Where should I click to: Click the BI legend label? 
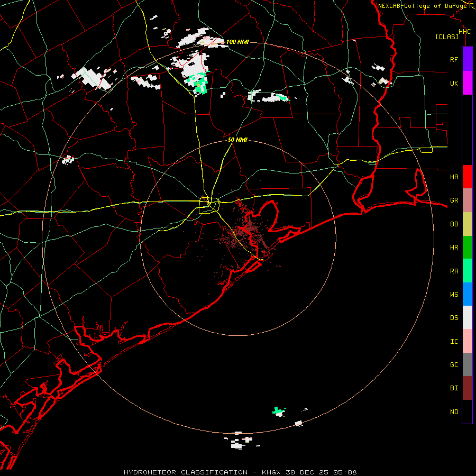(x=454, y=388)
